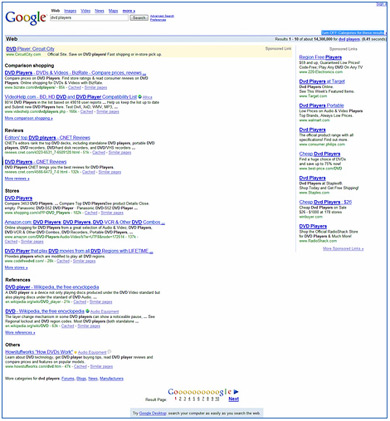Image resolution: width=390 pixels, height=421 pixels.
Task: Open 'Dvd Players Portable' Walmart ad
Action: point(321,105)
